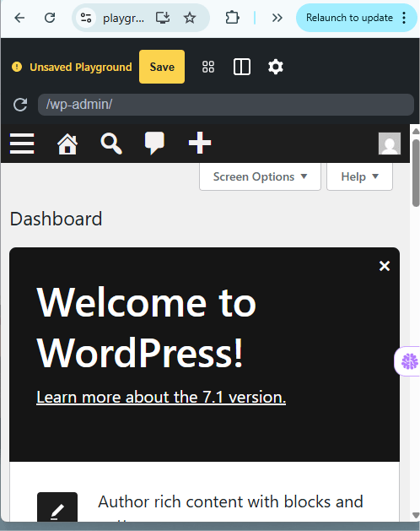Click Relaunch to update button

349,18
